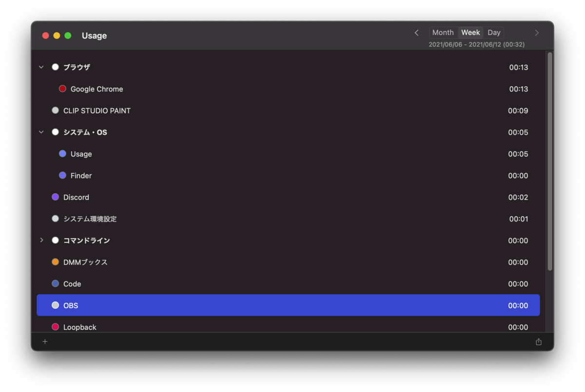Viewport: 585px width, 392px height.
Task: Select the Google Chrome row
Action: 288,89
